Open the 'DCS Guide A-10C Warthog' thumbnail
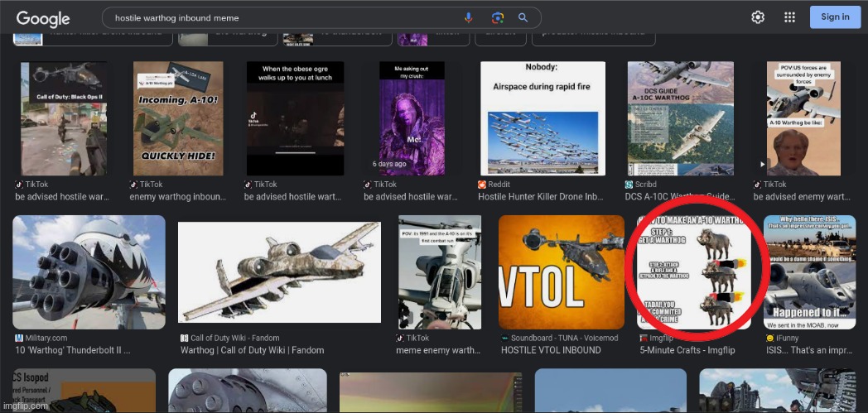Screen dimensions: 868x413 680,118
